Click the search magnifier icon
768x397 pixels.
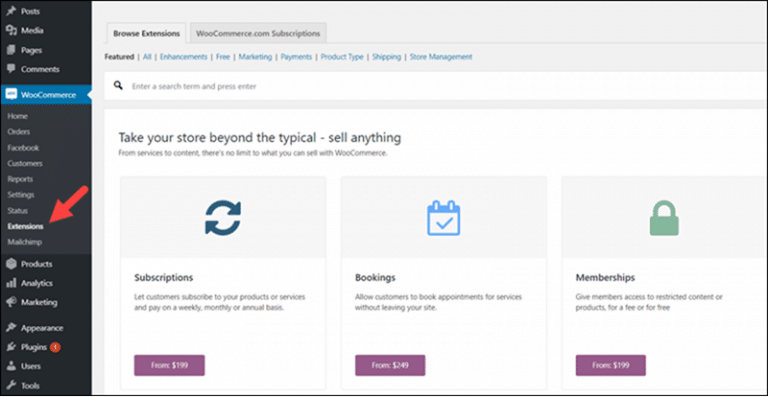pyautogui.click(x=118, y=86)
